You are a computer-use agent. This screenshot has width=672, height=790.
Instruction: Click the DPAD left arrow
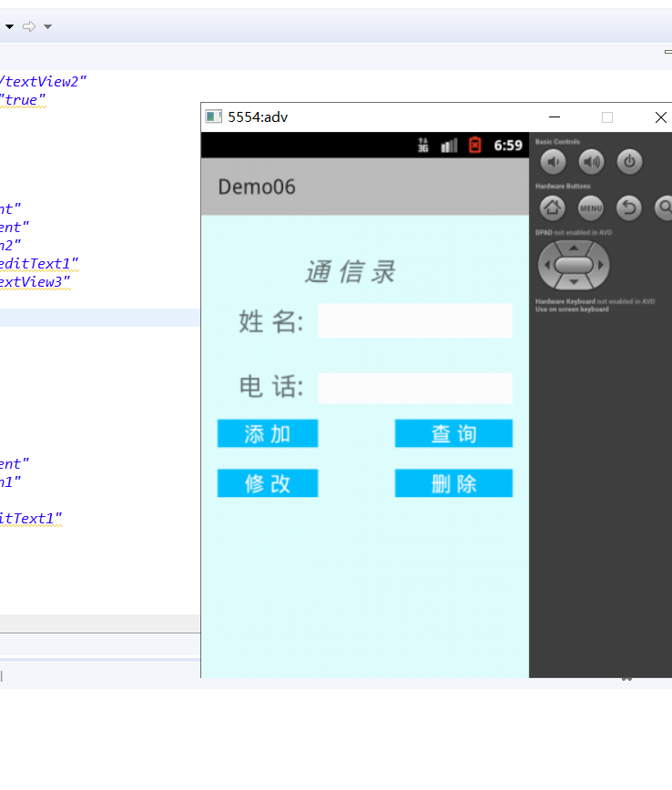(x=547, y=265)
